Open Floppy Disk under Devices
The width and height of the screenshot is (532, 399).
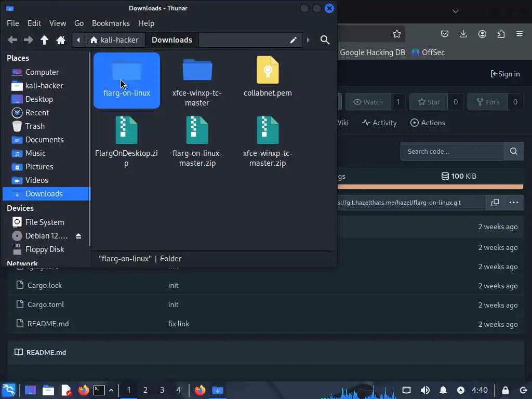[46, 249]
